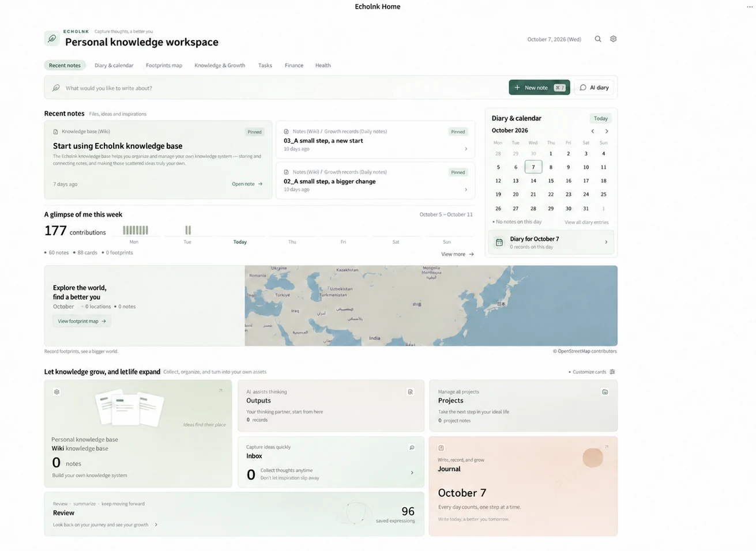Viewport: 756px width, 551px height.
Task: Open the Start using Echolnk knowledge base title
Action: (118, 146)
